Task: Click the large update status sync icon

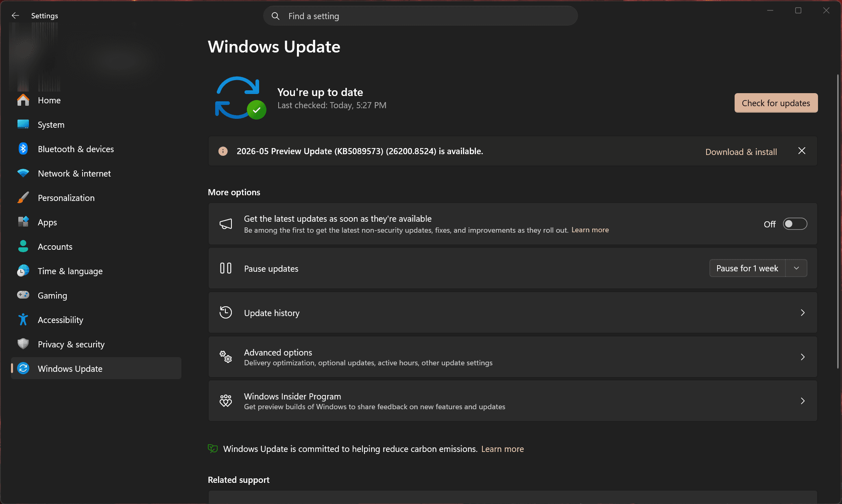Action: click(x=240, y=98)
